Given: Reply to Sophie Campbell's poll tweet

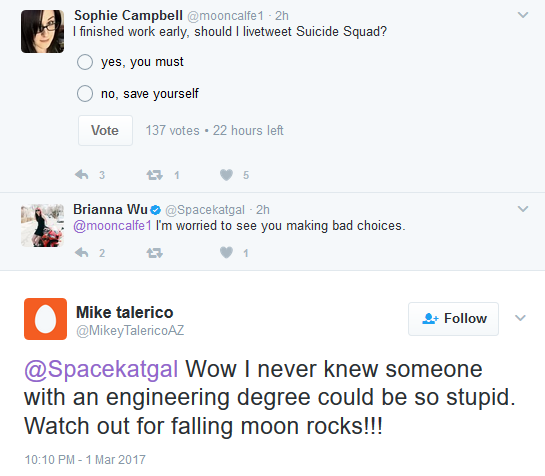Looking at the screenshot, I should click(82, 175).
